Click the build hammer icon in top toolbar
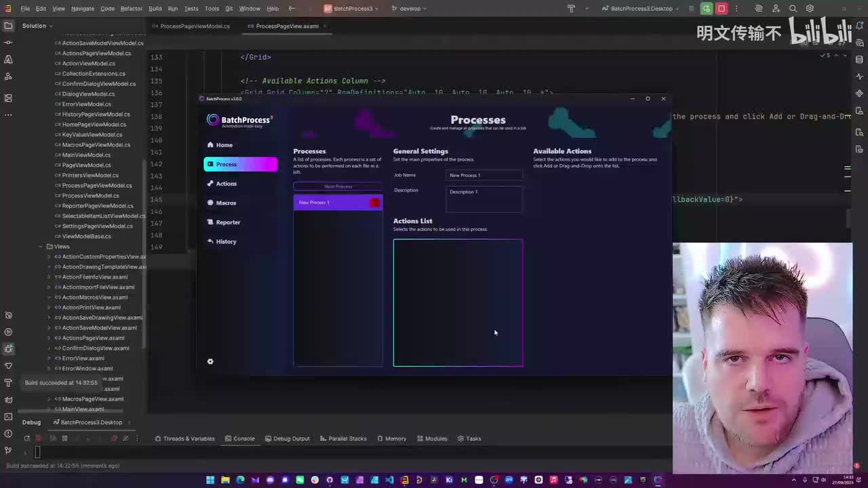 click(x=571, y=9)
